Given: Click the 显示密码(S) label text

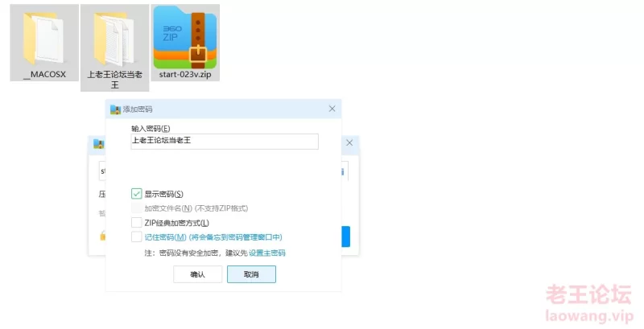Looking at the screenshot, I should (x=164, y=194).
